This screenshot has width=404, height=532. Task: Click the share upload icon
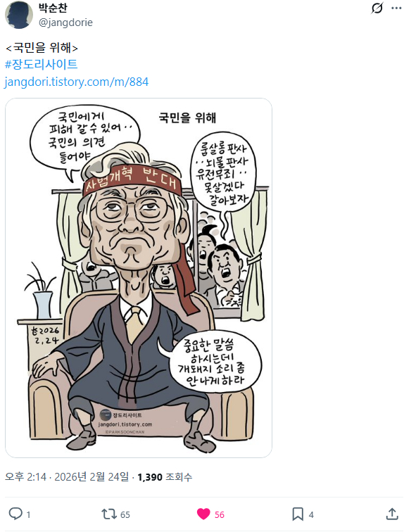pos(392,514)
